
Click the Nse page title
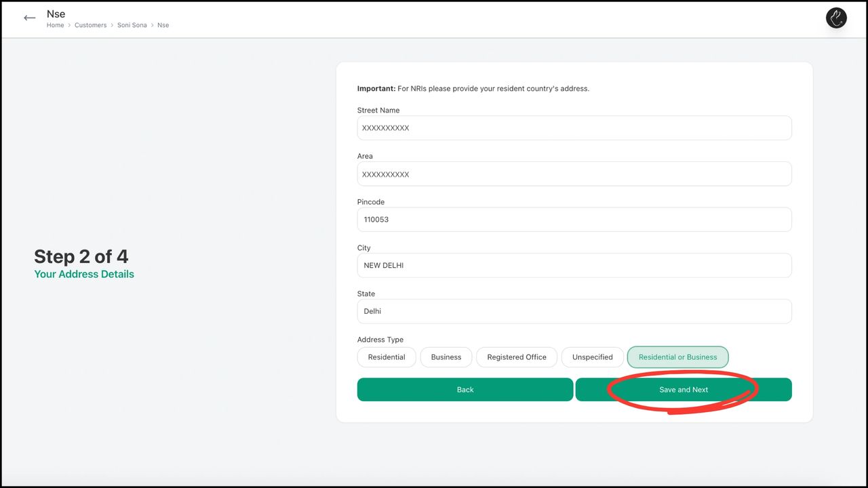tap(56, 13)
